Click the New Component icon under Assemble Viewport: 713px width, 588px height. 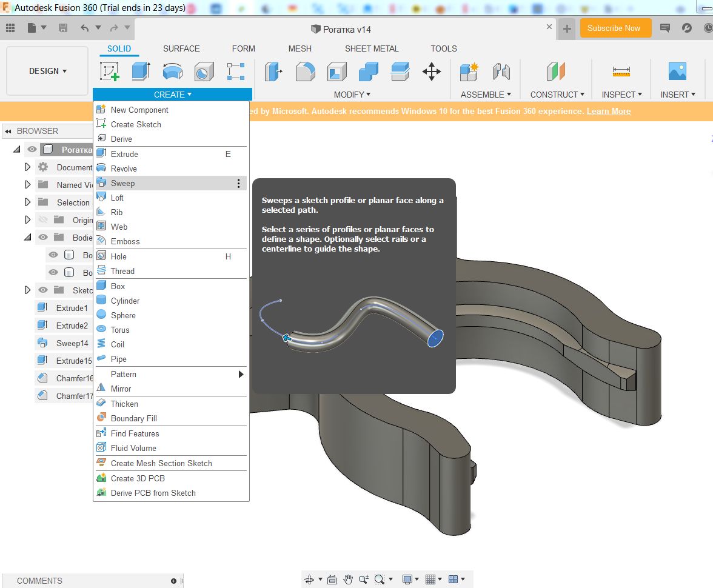(x=469, y=72)
